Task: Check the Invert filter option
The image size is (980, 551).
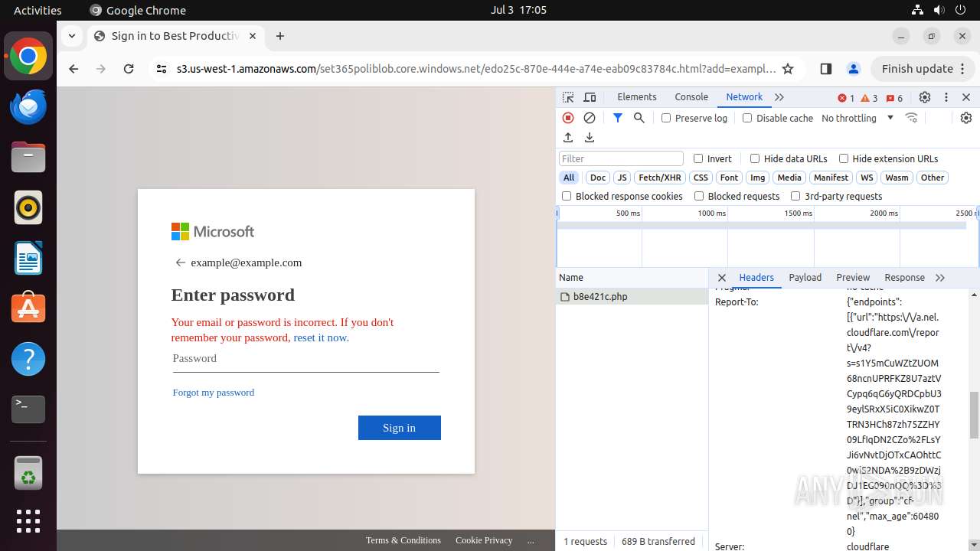Action: tap(698, 158)
